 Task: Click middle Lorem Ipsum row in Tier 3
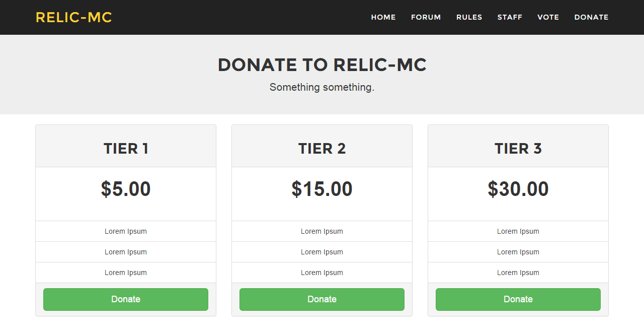click(518, 252)
